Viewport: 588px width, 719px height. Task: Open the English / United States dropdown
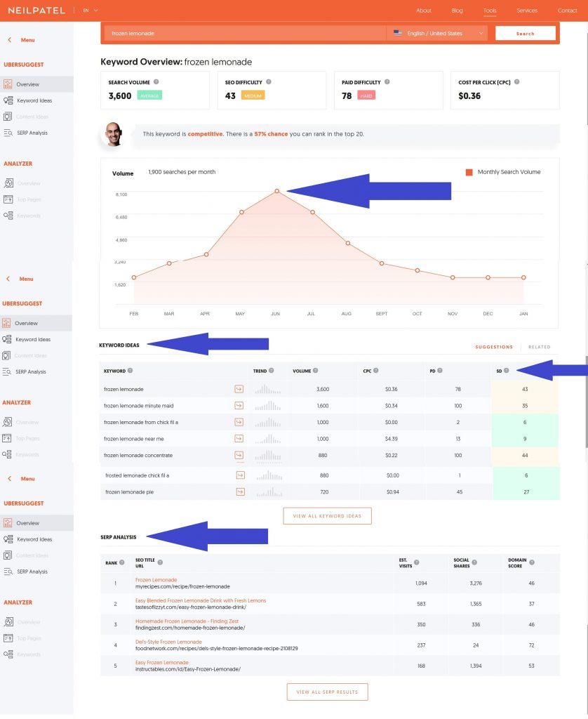click(x=439, y=33)
